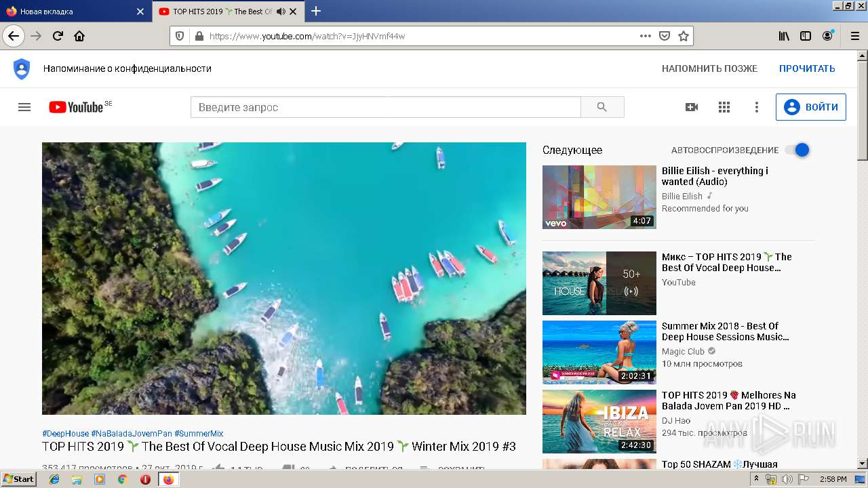868x488 pixels.
Task: Open the Firefox account icon
Action: click(x=827, y=36)
